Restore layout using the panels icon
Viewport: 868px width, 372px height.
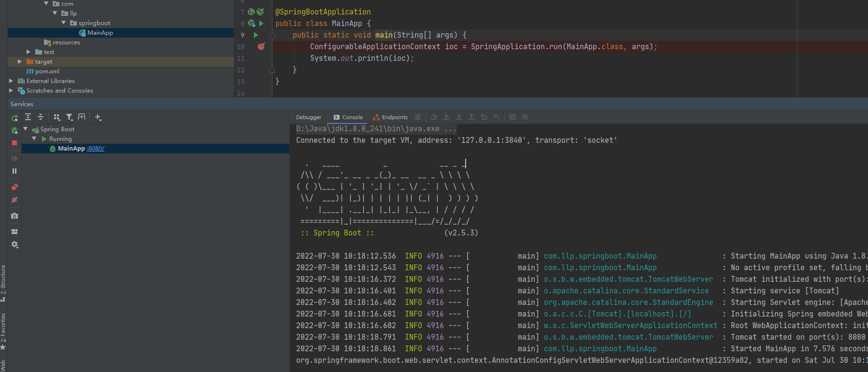pyautogui.click(x=14, y=232)
